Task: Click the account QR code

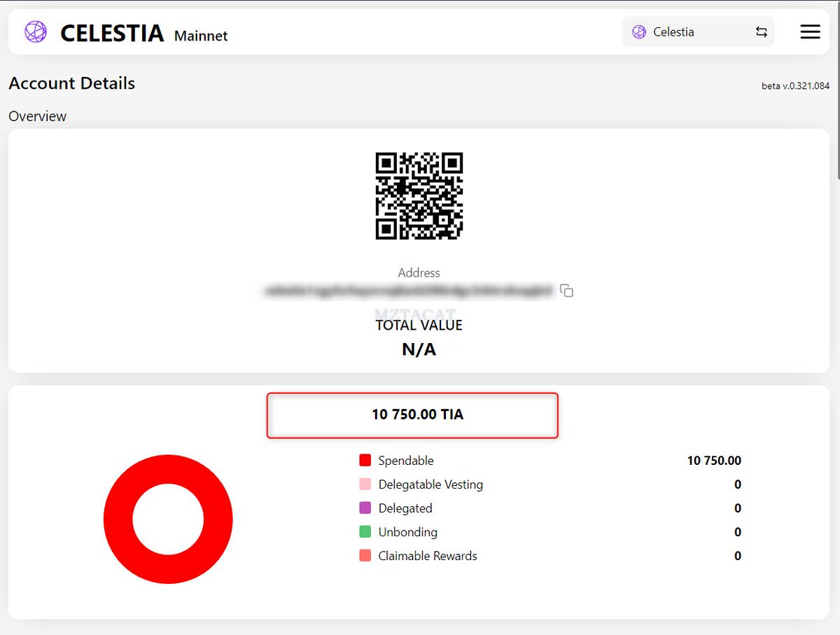Action: pos(419,196)
